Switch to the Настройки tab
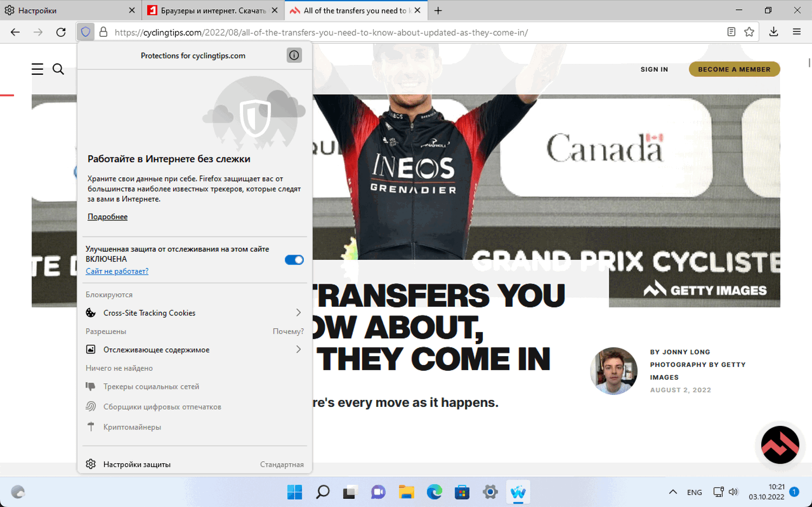 [70, 10]
